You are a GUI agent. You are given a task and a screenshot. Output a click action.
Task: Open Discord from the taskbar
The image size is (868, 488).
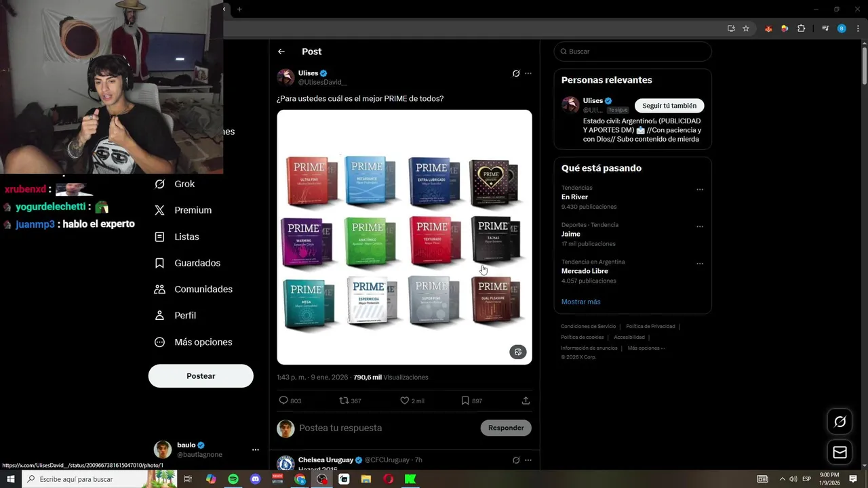pyautogui.click(x=256, y=479)
